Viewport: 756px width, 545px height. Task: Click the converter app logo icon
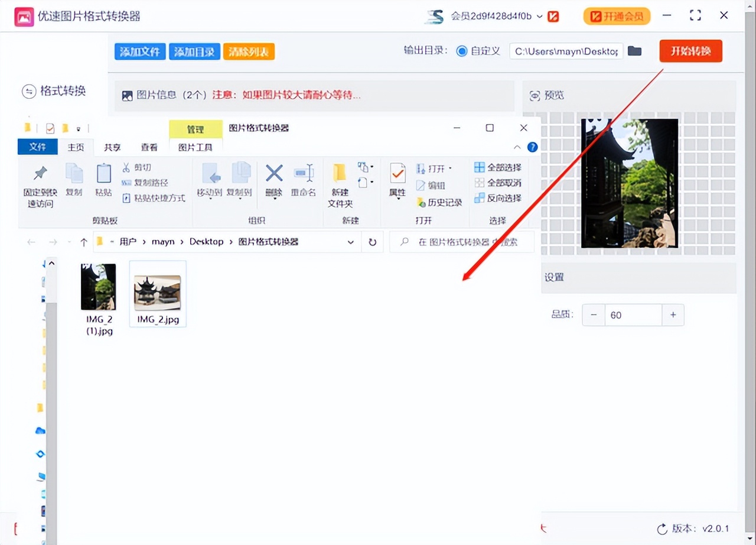[24, 16]
